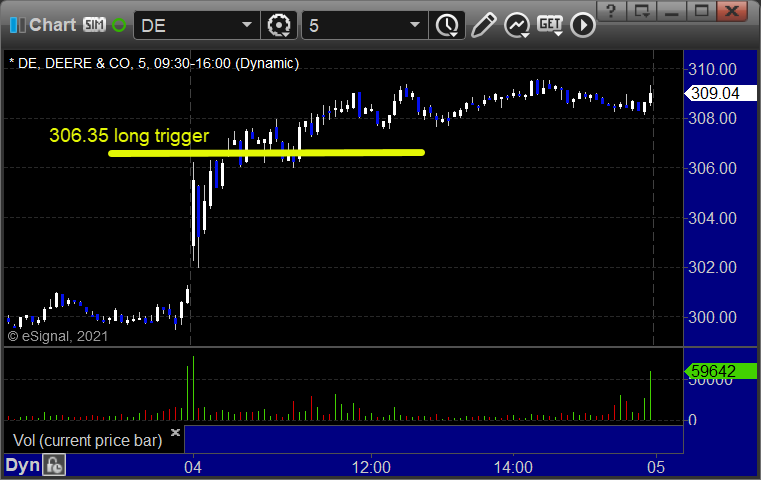Viewport: 761px width, 480px height.
Task: Select the pencil drawing tool icon
Action: coord(483,25)
